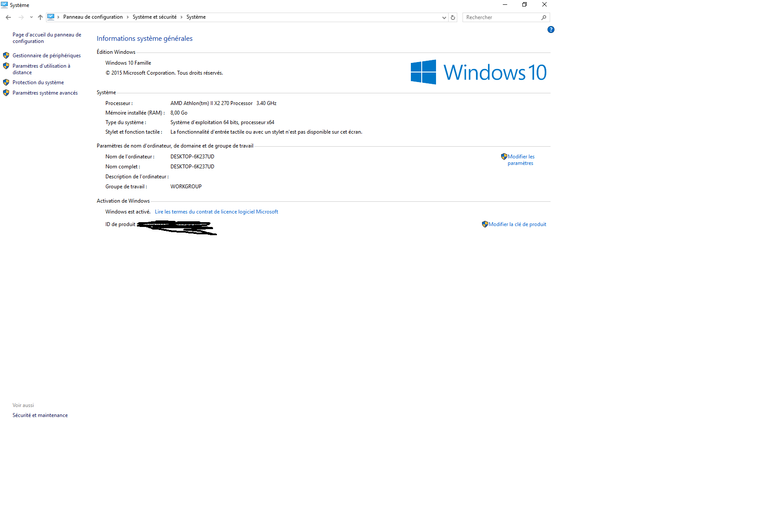
Task: Open help with blue question mark
Action: [551, 30]
